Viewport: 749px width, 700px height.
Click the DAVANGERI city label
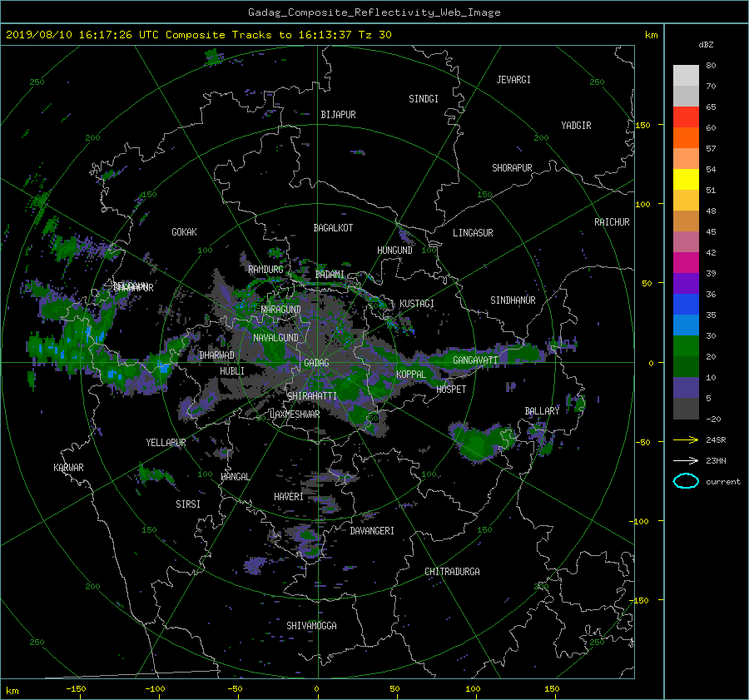click(372, 531)
